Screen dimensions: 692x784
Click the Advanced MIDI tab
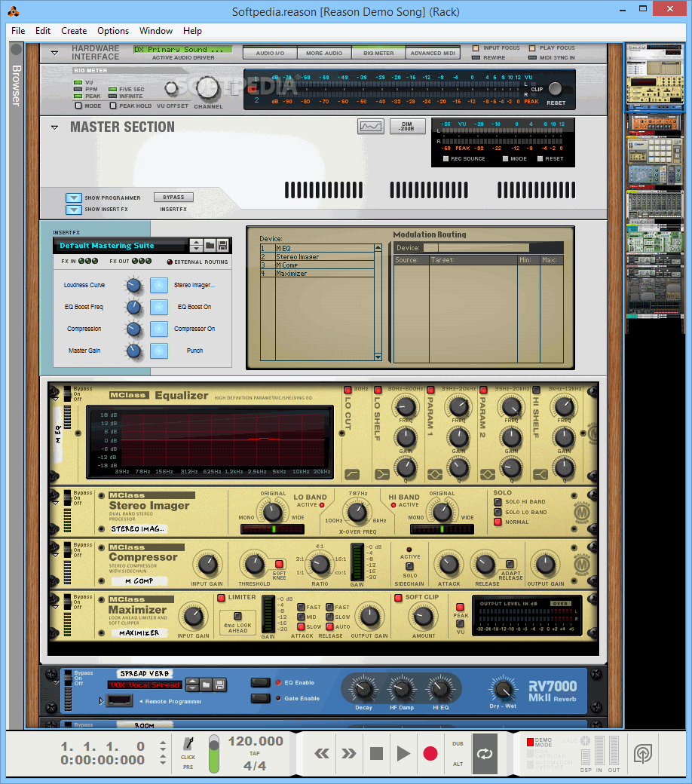point(433,53)
